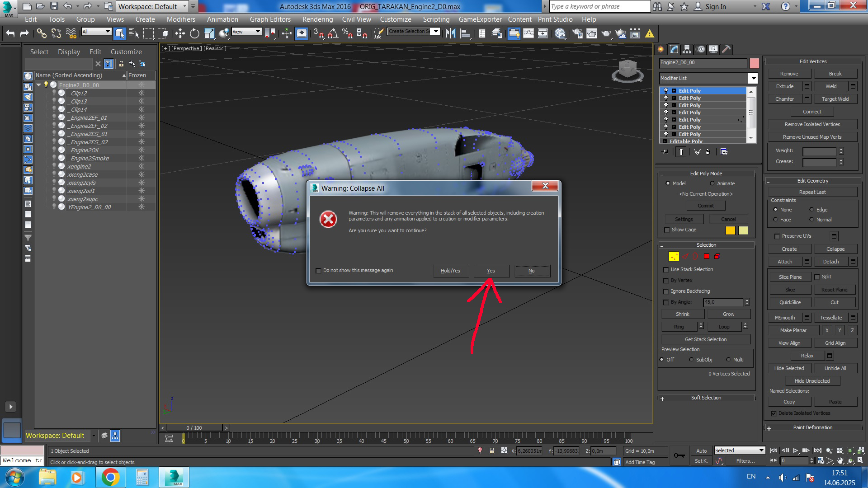Image resolution: width=868 pixels, height=488 pixels.
Task: Collapse the Engine2_D0_00 tree node
Action: pyautogui.click(x=39, y=85)
